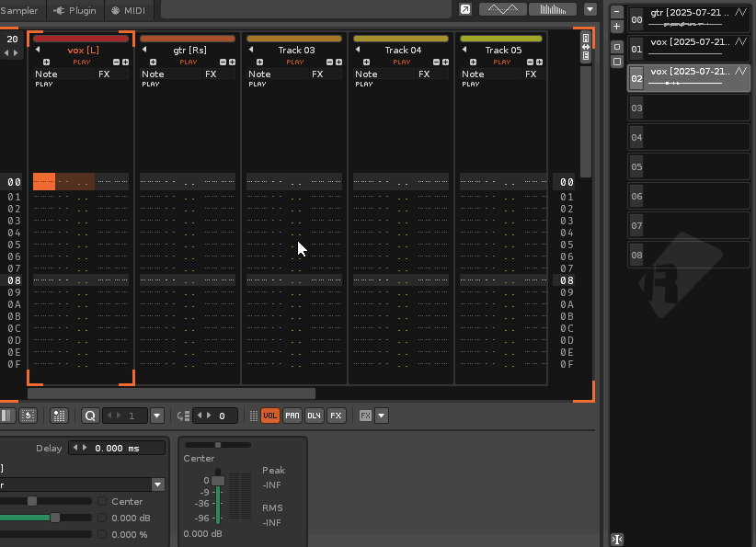
Task: Select the gtr [Rs] track name
Action: pos(190,51)
